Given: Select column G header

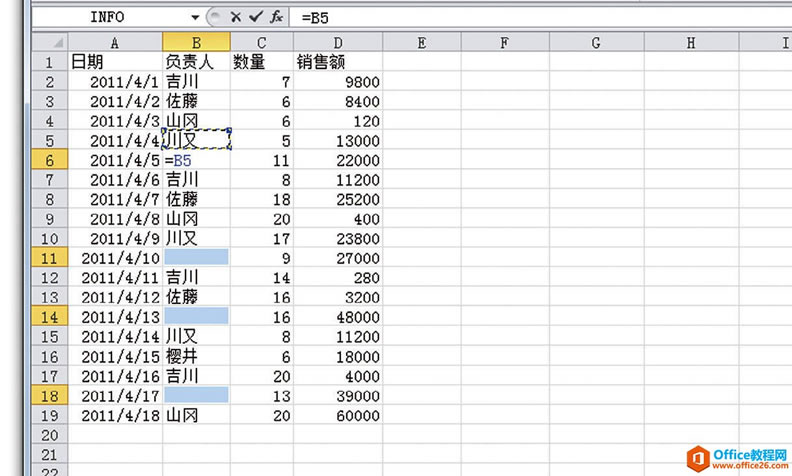Looking at the screenshot, I should point(597,42).
